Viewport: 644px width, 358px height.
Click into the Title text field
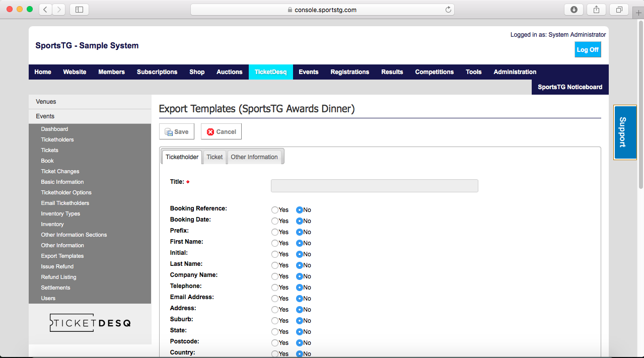375,186
